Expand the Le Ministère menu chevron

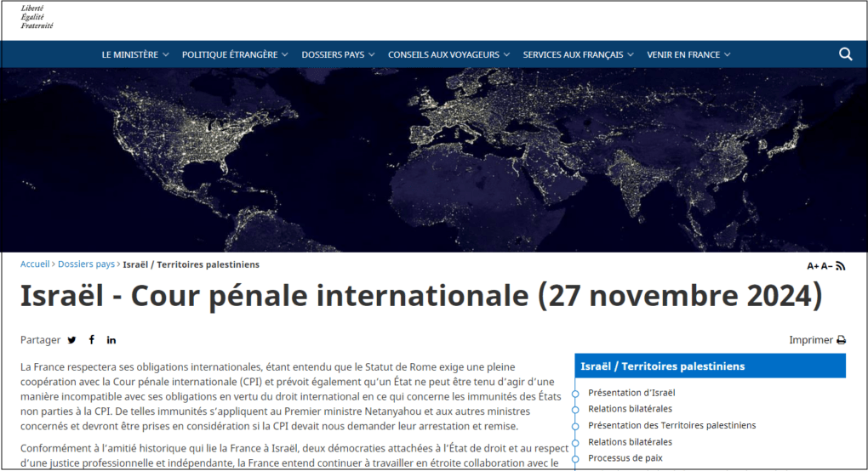[x=166, y=54]
